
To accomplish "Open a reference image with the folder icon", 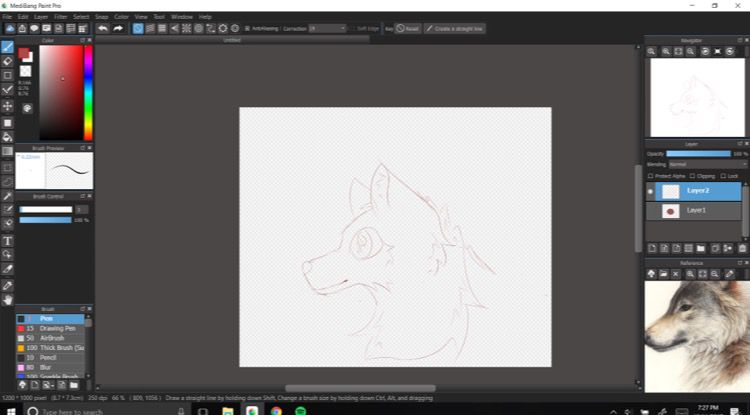I will pyautogui.click(x=663, y=274).
